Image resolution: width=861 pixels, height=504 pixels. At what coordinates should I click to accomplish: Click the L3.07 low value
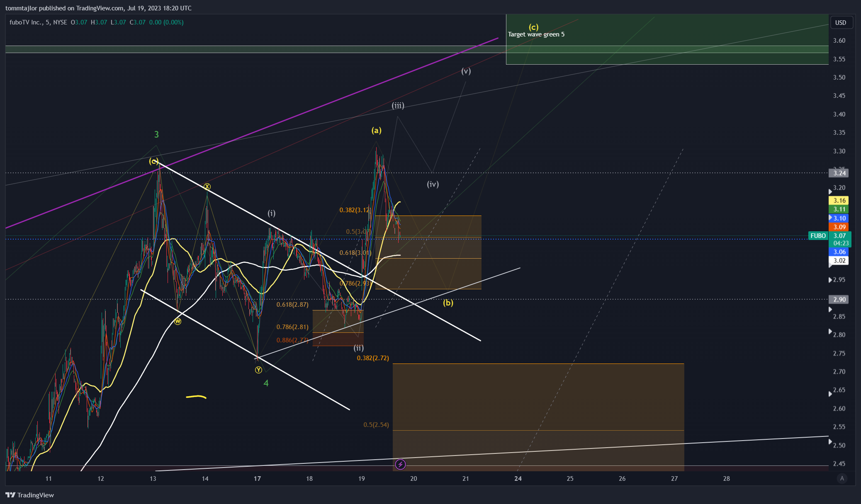(x=118, y=22)
